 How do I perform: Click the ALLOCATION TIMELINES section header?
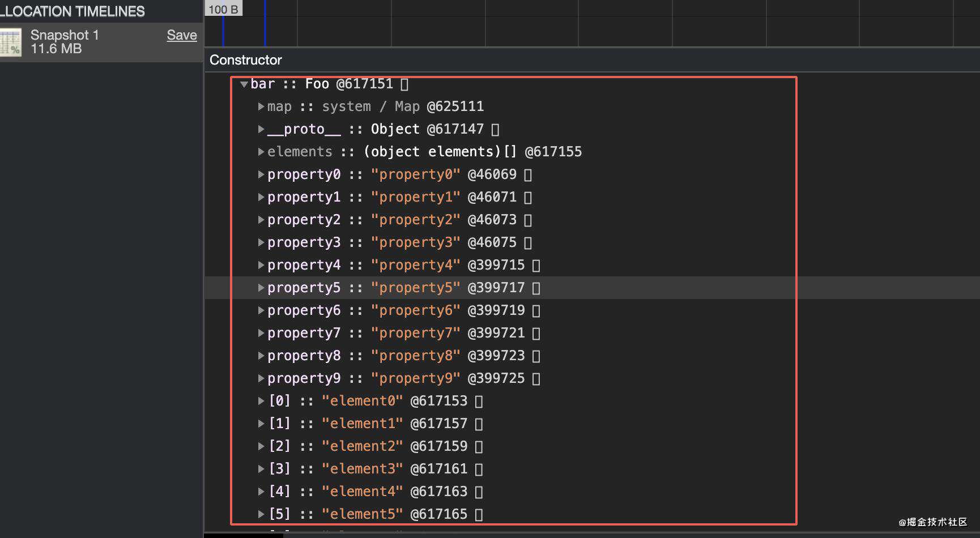pyautogui.click(x=73, y=11)
